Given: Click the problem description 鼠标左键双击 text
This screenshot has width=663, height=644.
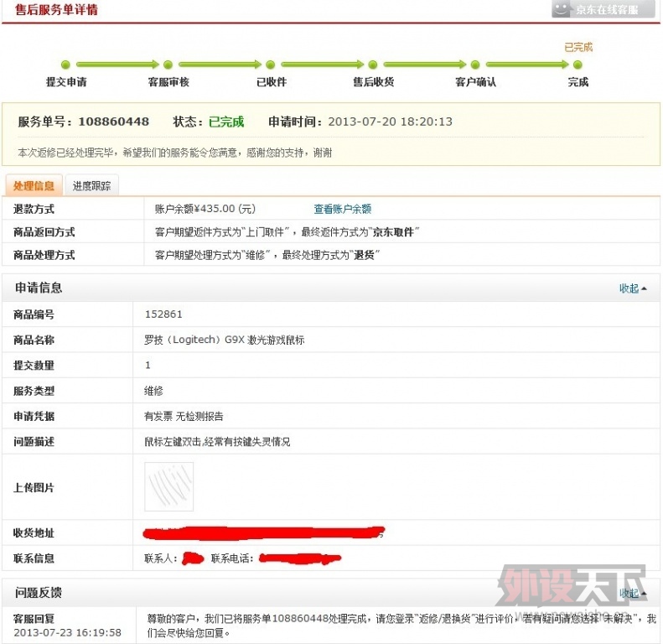Looking at the screenshot, I should pyautogui.click(x=217, y=442).
